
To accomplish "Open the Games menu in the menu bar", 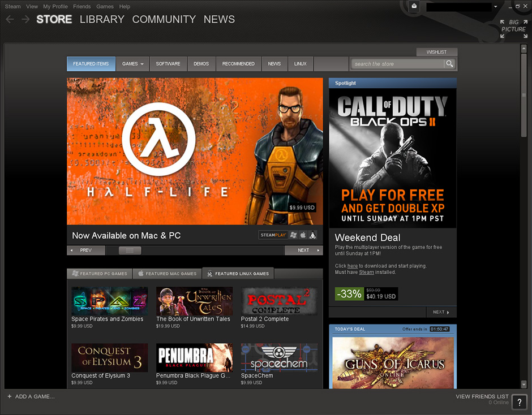I will 105,6.
